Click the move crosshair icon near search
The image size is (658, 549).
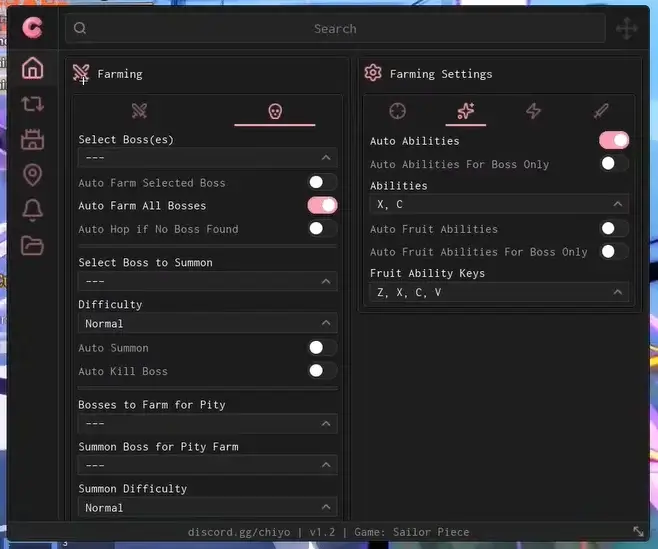pyautogui.click(x=627, y=29)
